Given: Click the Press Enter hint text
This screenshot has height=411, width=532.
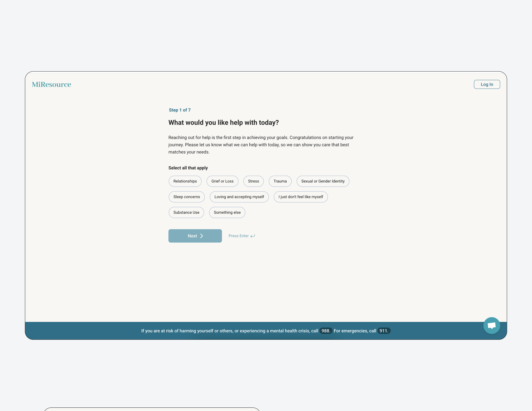Looking at the screenshot, I should coord(238,236).
